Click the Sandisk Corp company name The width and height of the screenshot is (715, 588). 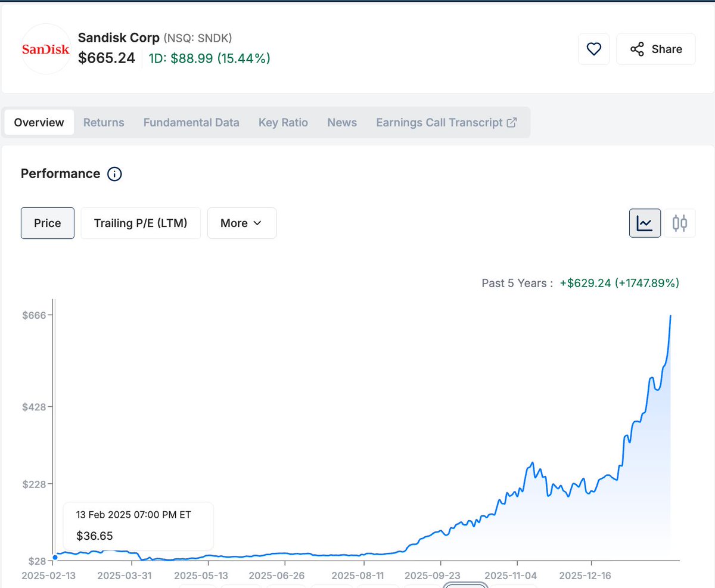[119, 38]
